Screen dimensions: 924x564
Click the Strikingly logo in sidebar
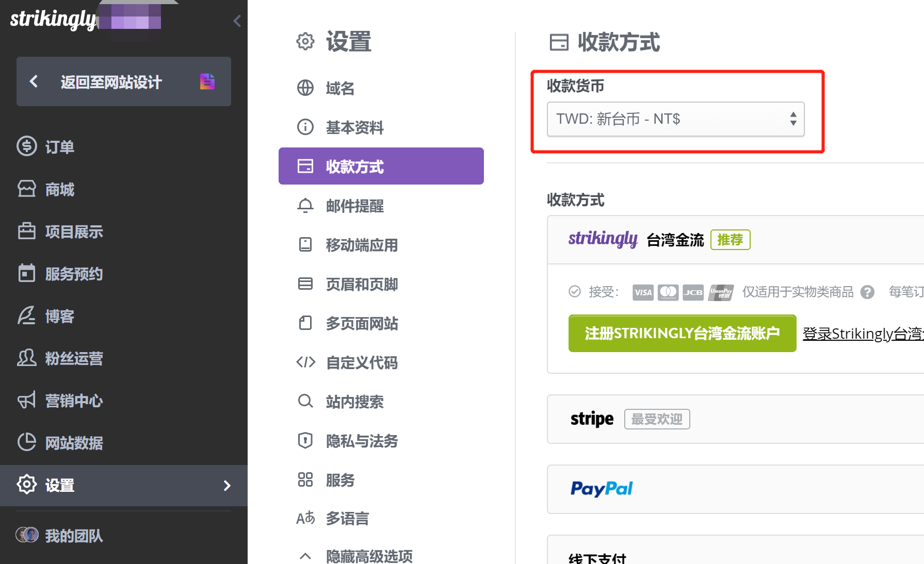click(x=53, y=19)
